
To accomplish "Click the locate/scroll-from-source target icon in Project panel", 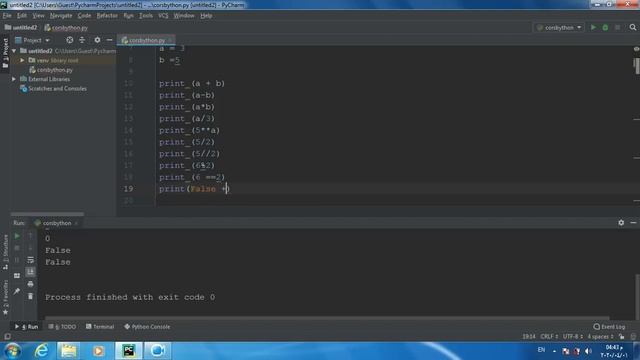I will [70, 40].
